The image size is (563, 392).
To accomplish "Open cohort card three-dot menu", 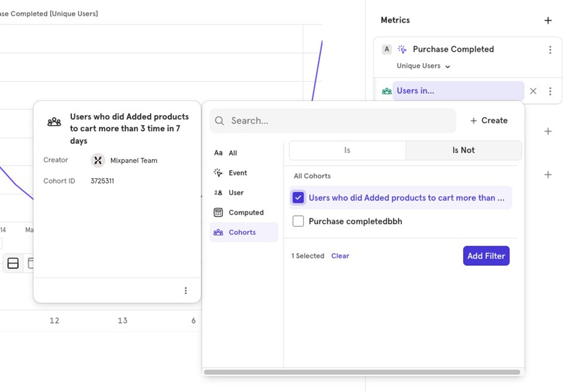I will pos(185,290).
